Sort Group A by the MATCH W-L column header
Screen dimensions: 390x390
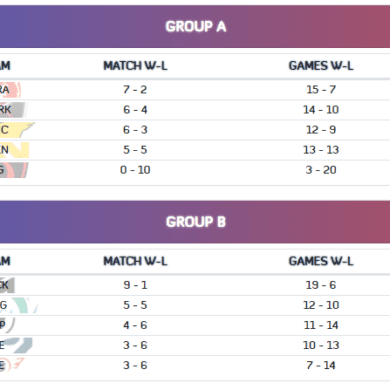point(135,66)
